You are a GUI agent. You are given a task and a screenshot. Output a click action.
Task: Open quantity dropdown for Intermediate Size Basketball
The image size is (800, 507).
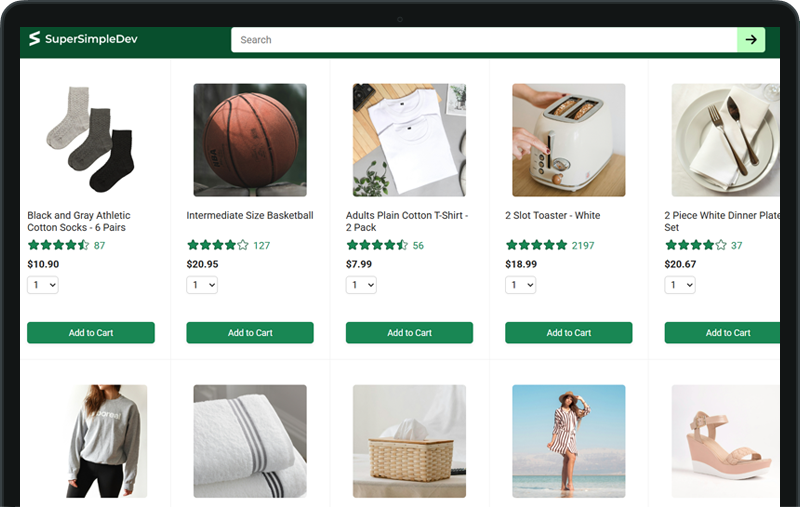point(202,285)
